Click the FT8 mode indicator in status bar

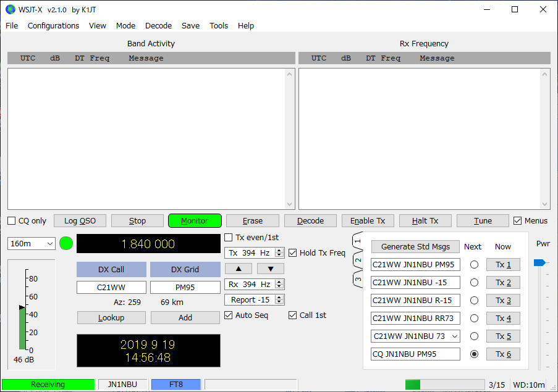tap(175, 385)
